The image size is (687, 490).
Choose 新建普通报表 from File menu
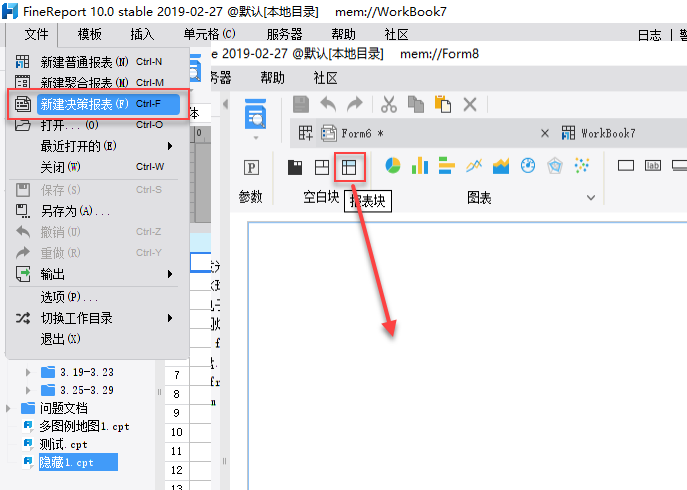coord(97,62)
